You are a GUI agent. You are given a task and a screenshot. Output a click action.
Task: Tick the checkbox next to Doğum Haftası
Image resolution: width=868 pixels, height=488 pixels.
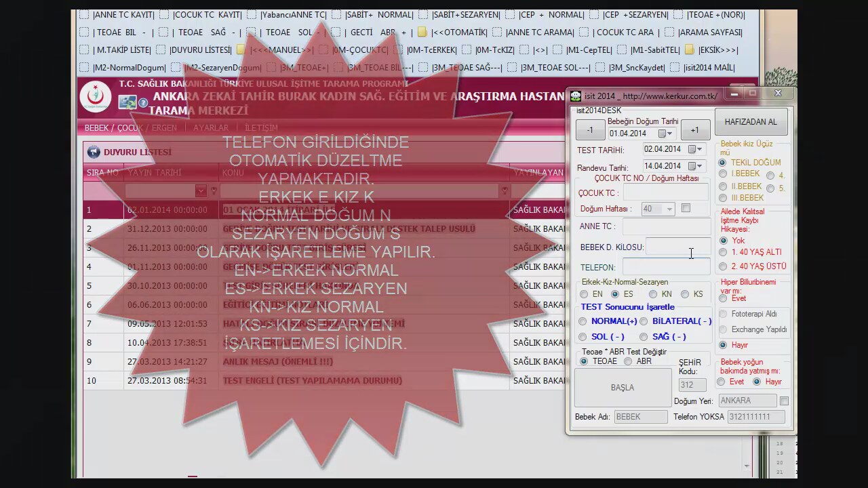[686, 208]
